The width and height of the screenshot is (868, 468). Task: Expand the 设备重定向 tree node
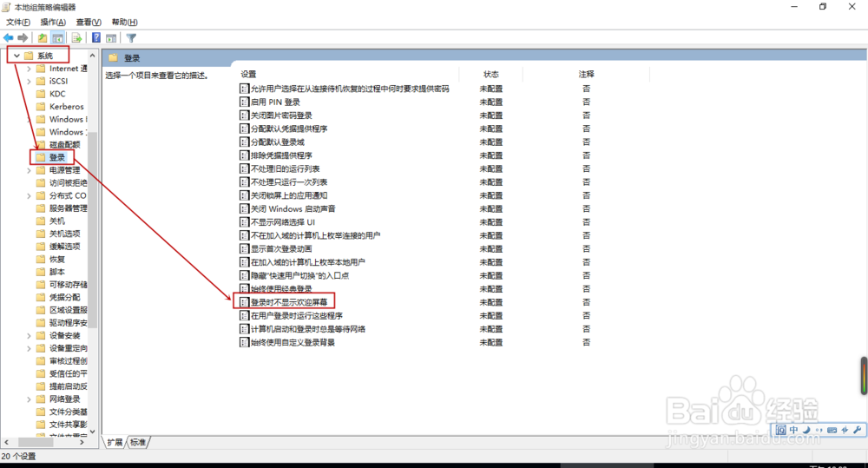tap(29, 348)
